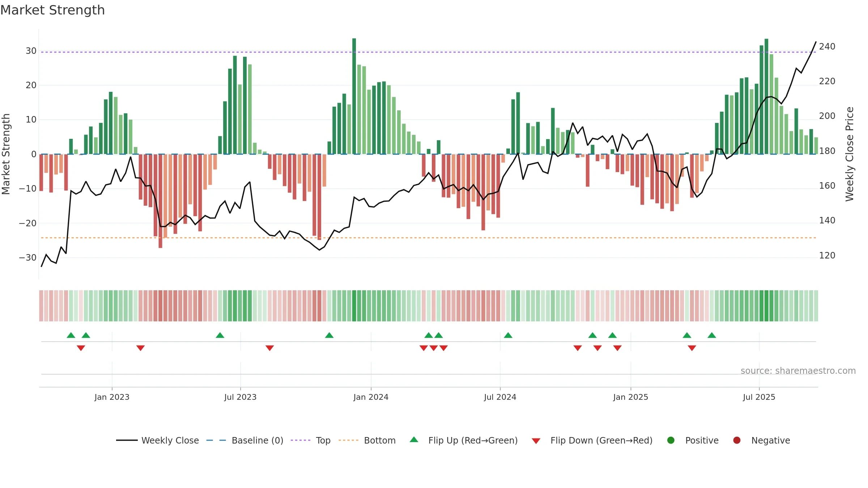The width and height of the screenshot is (868, 488).
Task: Click the Flip Up marker nearest Jul 2024
Action: pos(508,335)
